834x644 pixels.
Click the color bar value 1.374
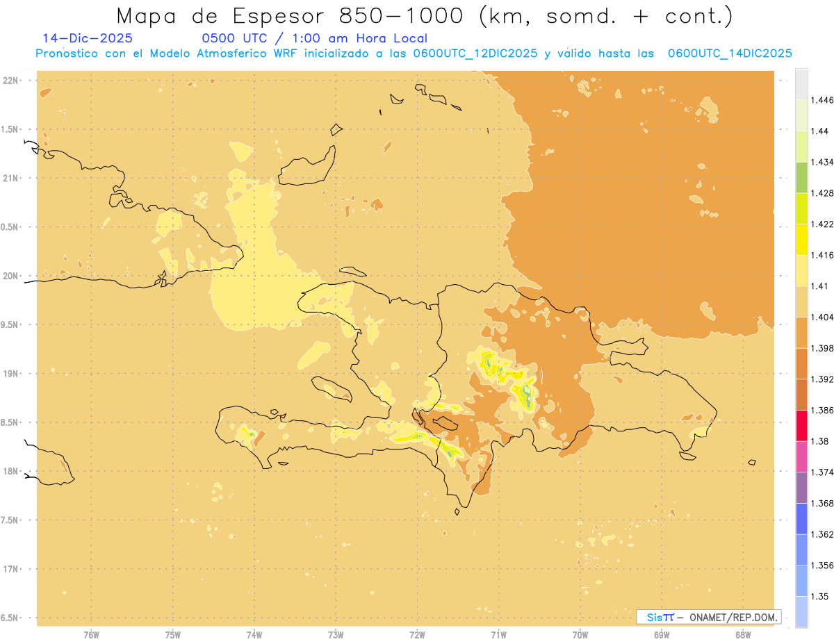click(822, 472)
